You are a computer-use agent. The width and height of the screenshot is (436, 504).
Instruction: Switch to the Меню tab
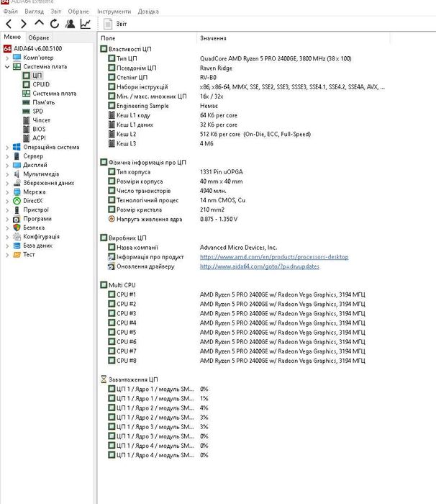tap(12, 37)
